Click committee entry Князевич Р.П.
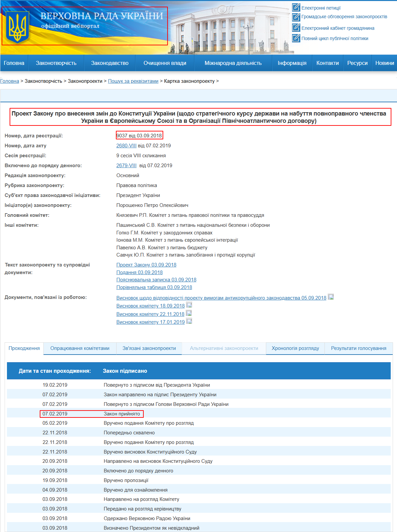 coord(190,215)
